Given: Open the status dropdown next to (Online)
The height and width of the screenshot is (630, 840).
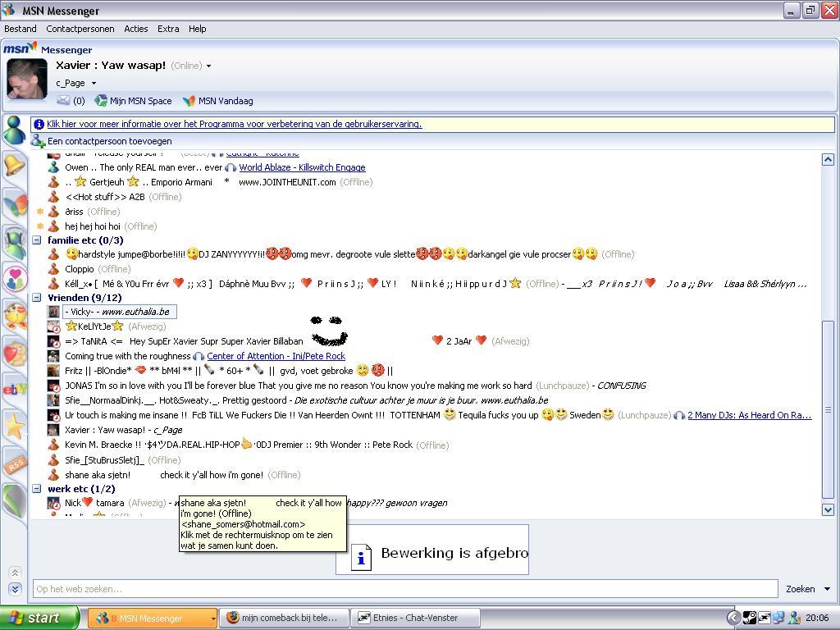Looking at the screenshot, I should [209, 66].
